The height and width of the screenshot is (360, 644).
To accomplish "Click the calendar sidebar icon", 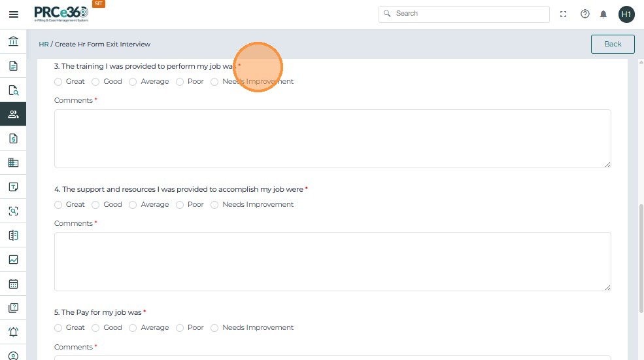I will point(13,283).
